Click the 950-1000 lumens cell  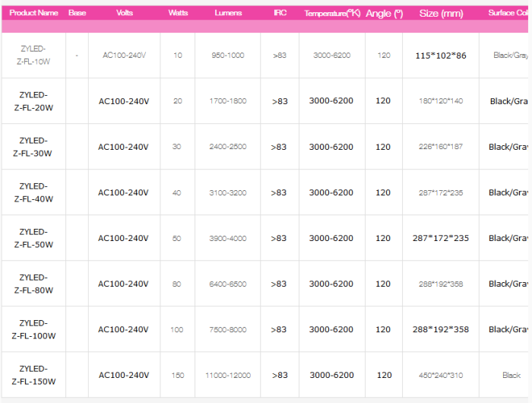tap(228, 56)
